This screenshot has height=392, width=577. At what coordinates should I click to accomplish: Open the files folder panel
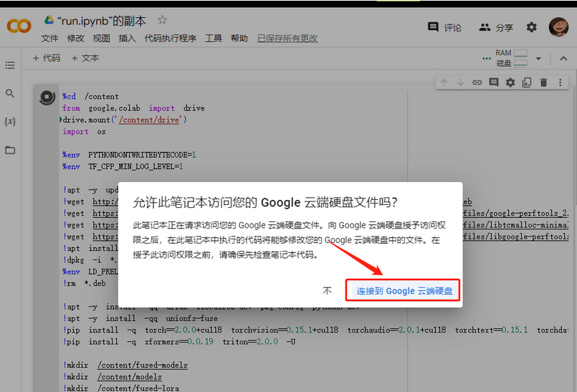10,150
